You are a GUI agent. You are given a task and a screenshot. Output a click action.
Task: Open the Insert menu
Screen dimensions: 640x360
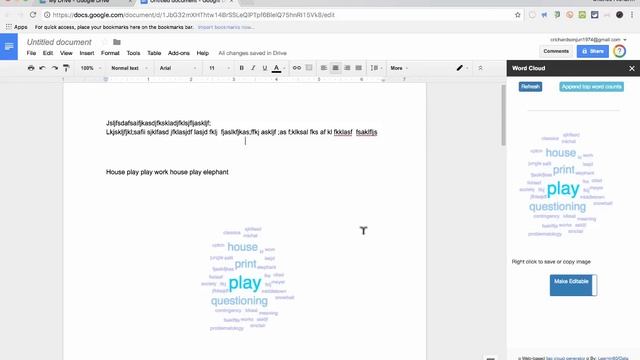point(87,53)
